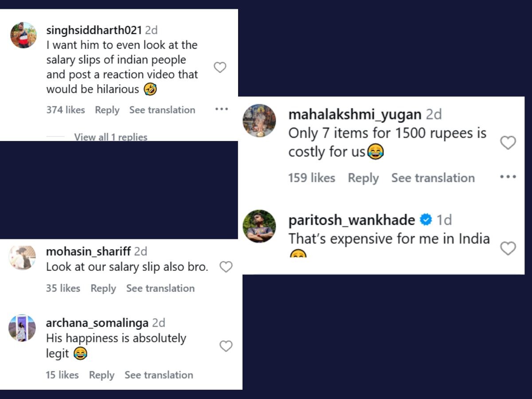Like mahalakshmi_yugan's 1500 rupees comment

tap(508, 143)
